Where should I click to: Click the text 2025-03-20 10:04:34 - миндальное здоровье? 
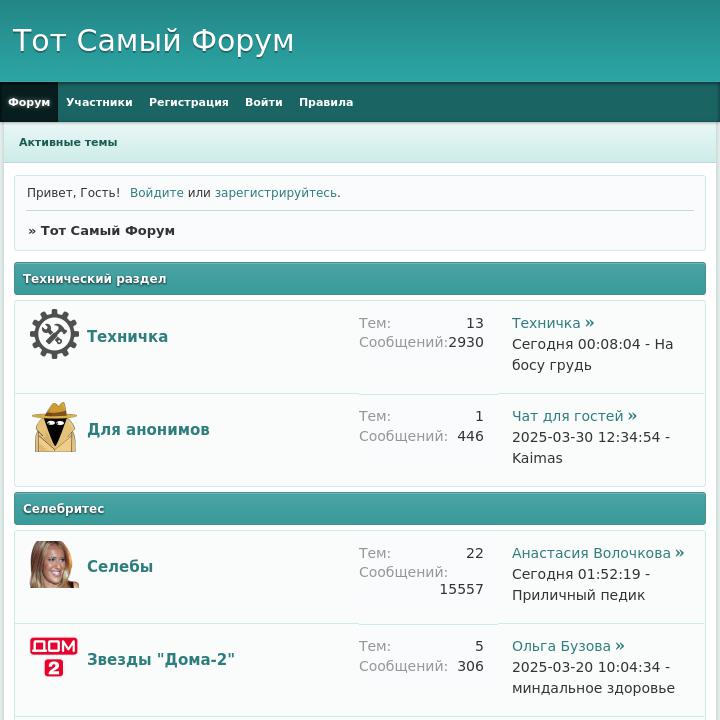coord(593,678)
